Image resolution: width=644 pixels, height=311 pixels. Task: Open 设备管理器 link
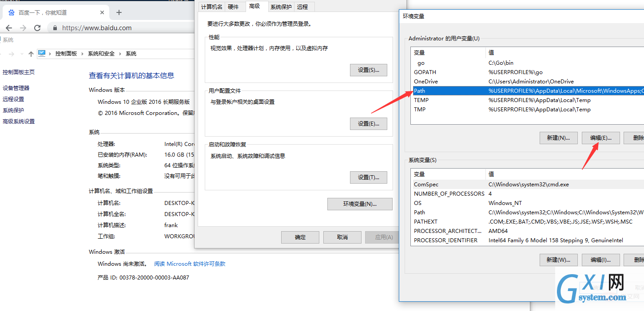point(16,88)
